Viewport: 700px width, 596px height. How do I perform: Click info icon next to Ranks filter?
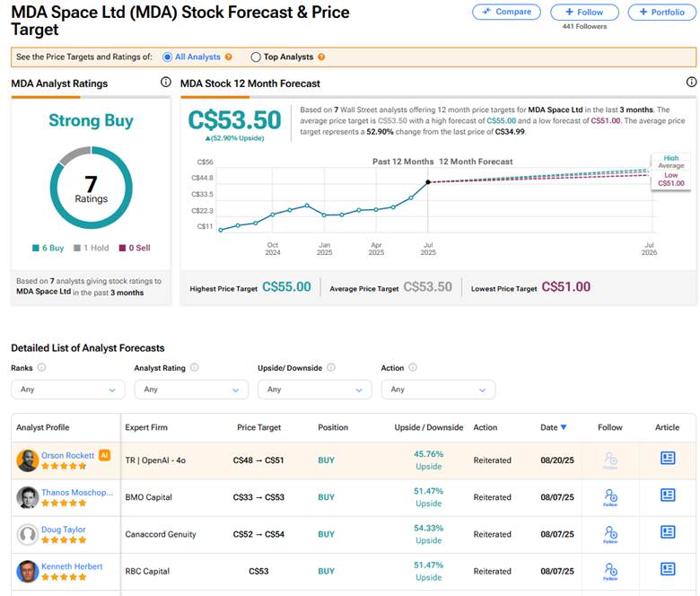(42, 367)
